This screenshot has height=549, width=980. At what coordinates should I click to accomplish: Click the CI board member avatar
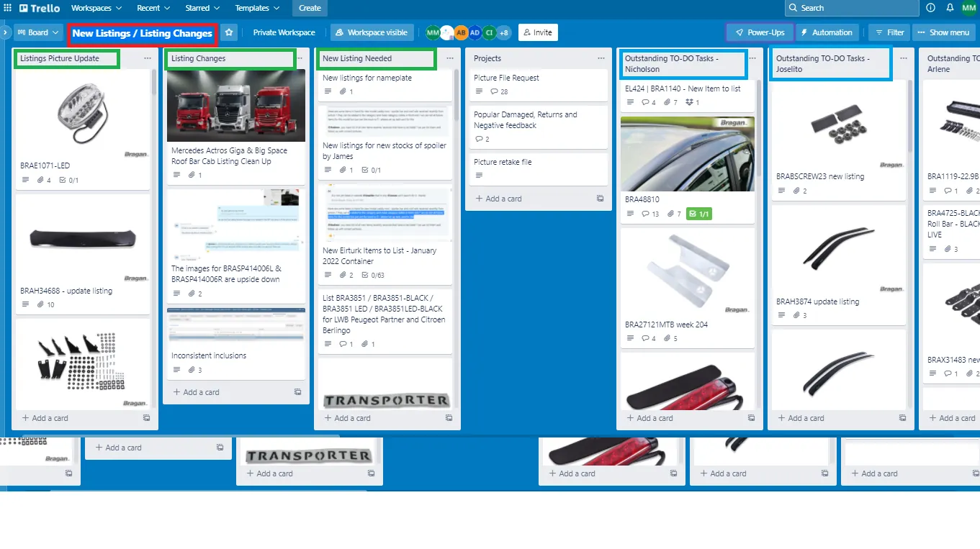(490, 32)
